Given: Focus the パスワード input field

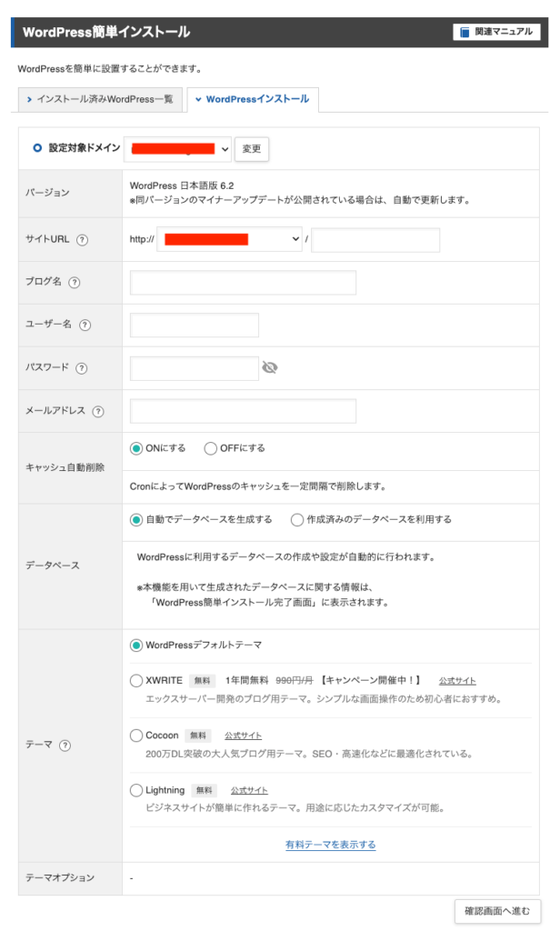Looking at the screenshot, I should point(195,368).
